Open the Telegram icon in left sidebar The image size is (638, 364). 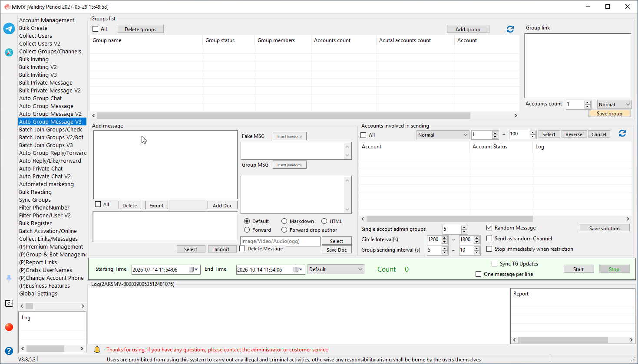[9, 29]
